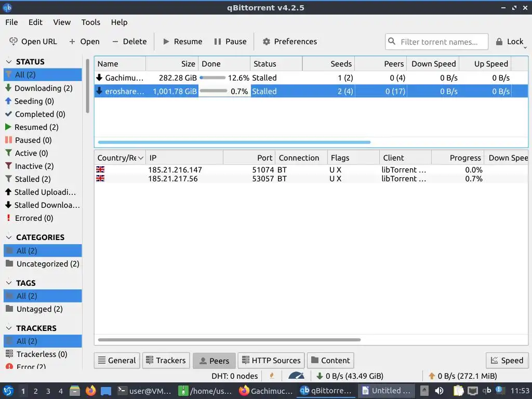The width and height of the screenshot is (532, 399).
Task: Collapse the TRACKERS section
Action: coord(9,328)
